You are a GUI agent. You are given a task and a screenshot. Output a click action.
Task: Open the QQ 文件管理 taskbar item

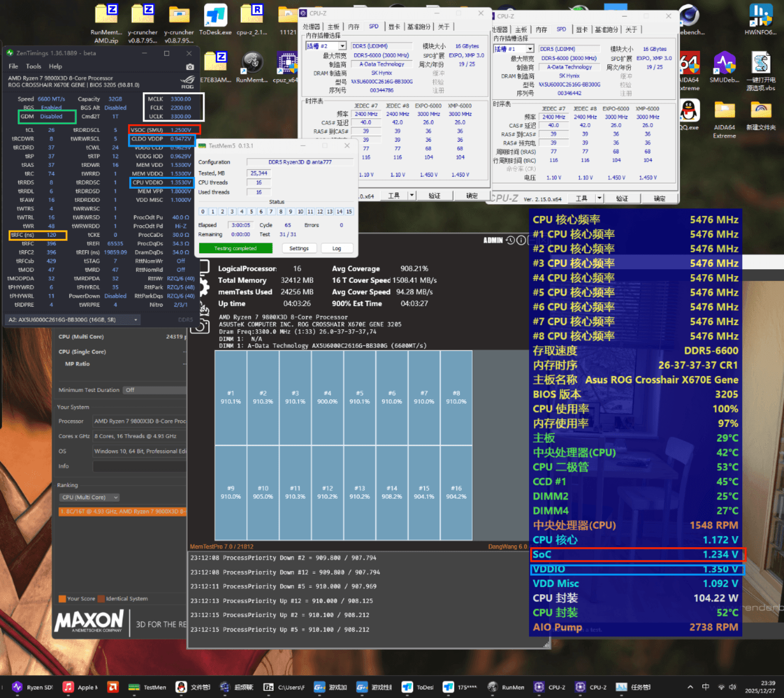(x=193, y=687)
